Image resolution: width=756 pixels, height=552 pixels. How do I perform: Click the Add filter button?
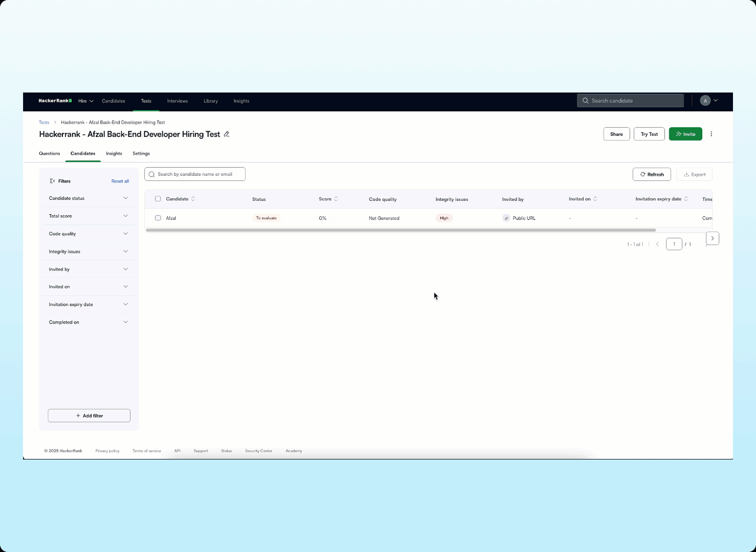(x=89, y=416)
